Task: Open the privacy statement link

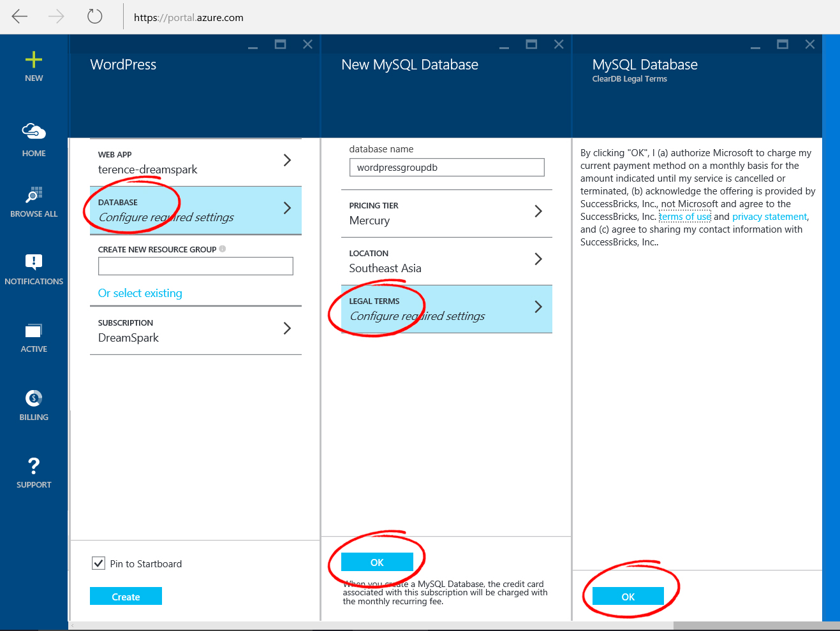Action: pyautogui.click(x=769, y=217)
